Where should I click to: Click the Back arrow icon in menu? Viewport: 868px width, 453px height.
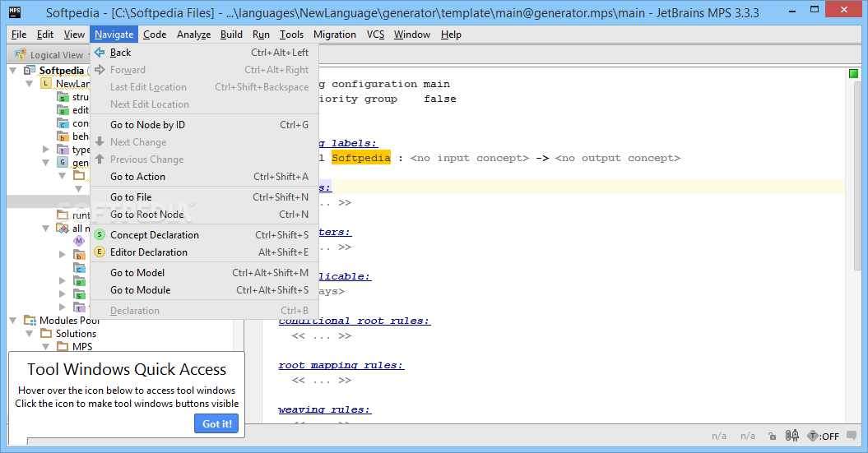(100, 53)
